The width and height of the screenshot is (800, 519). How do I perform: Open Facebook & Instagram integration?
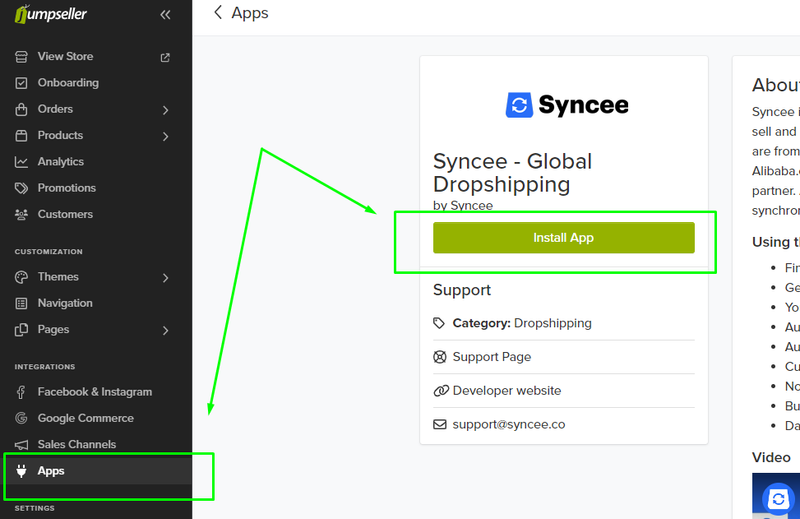coord(96,392)
